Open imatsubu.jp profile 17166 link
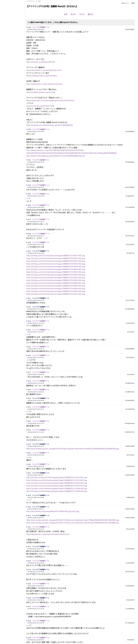Image resolution: width=138 pixels, height=644 pixels. point(40,106)
